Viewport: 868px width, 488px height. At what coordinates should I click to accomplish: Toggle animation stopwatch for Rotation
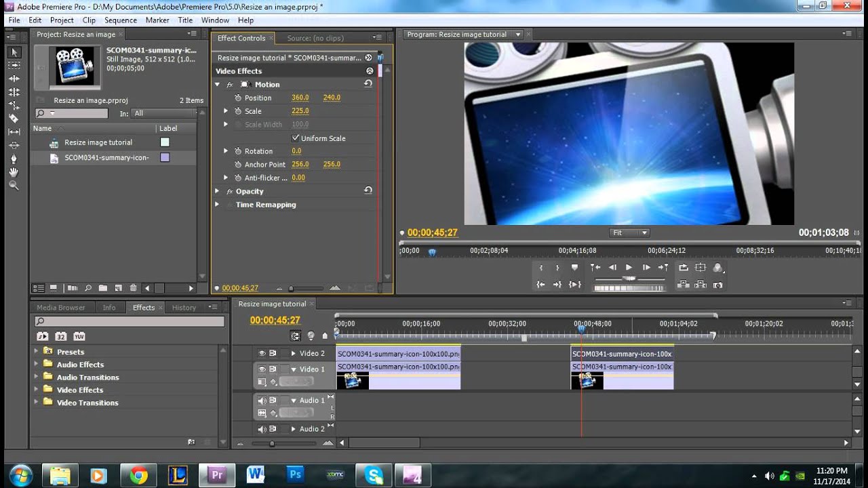tap(238, 151)
